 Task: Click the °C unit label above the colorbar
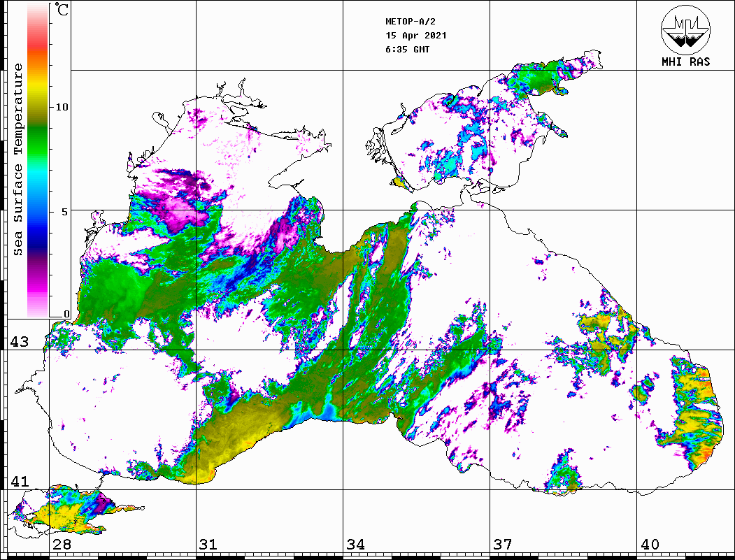point(62,9)
